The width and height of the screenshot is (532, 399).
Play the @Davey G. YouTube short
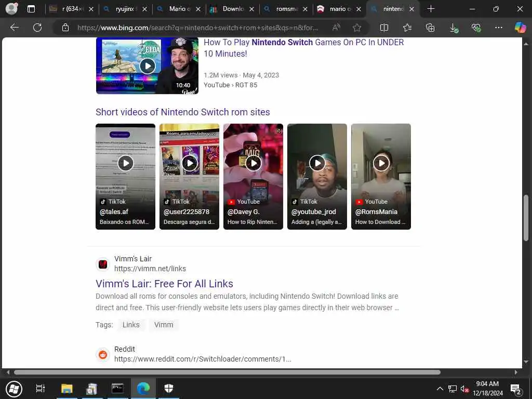(x=253, y=177)
